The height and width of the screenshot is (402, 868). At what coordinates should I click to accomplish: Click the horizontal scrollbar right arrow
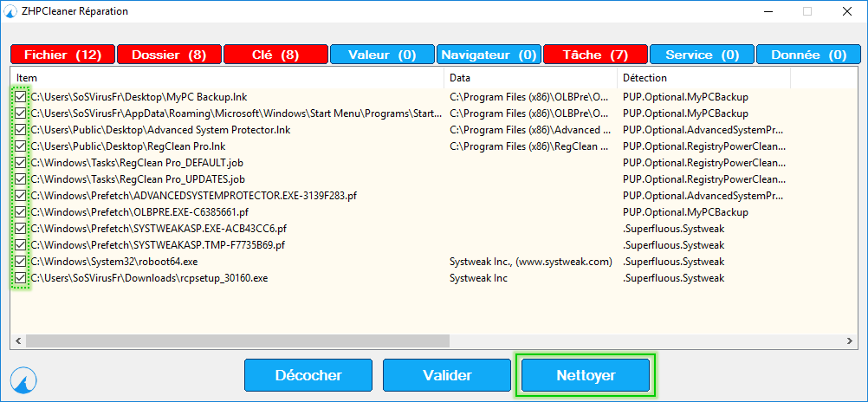851,340
